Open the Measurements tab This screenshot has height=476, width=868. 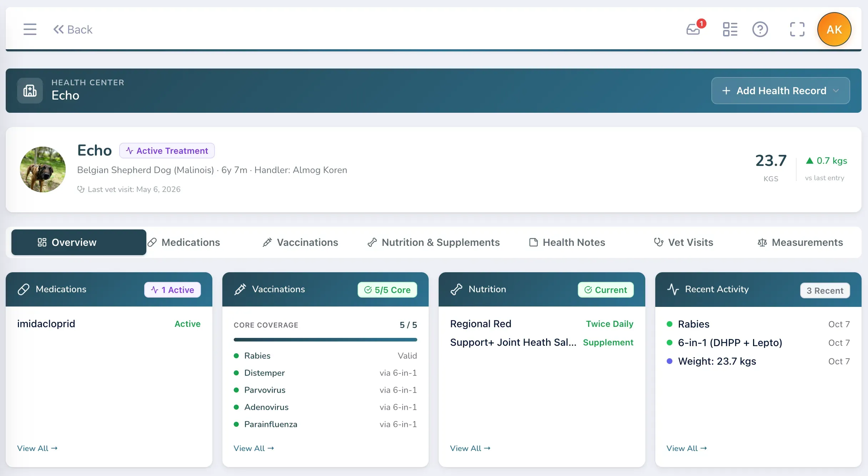[x=800, y=242]
